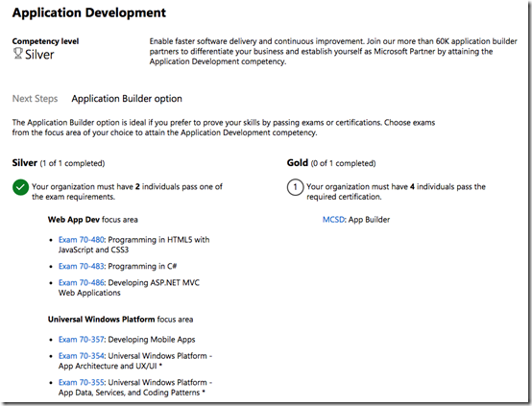Open the Exam 70-486 link
This screenshot has height=406, width=532.
[81, 283]
